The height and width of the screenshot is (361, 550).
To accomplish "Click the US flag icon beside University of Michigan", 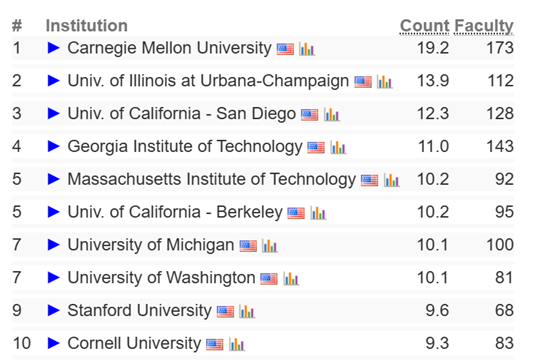I will (x=248, y=246).
